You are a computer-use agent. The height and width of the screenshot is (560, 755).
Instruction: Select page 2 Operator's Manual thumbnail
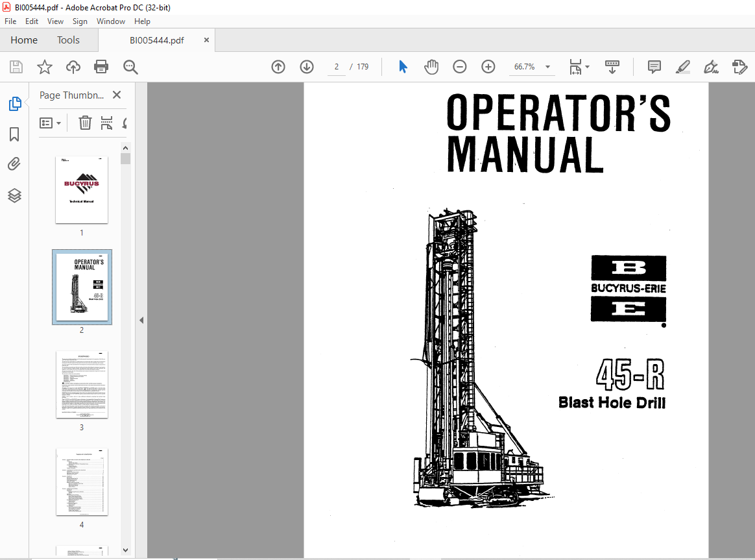point(82,287)
